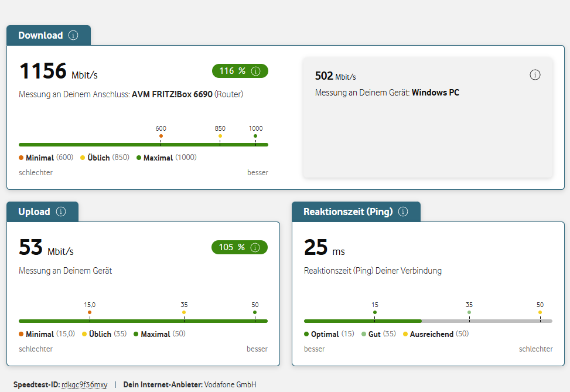Click the green 116 % percentage text
This screenshot has width=570, height=392.
coord(232,71)
